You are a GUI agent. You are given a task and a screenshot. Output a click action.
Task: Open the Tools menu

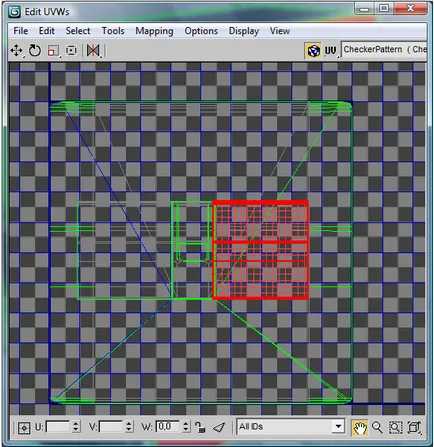coord(113,31)
